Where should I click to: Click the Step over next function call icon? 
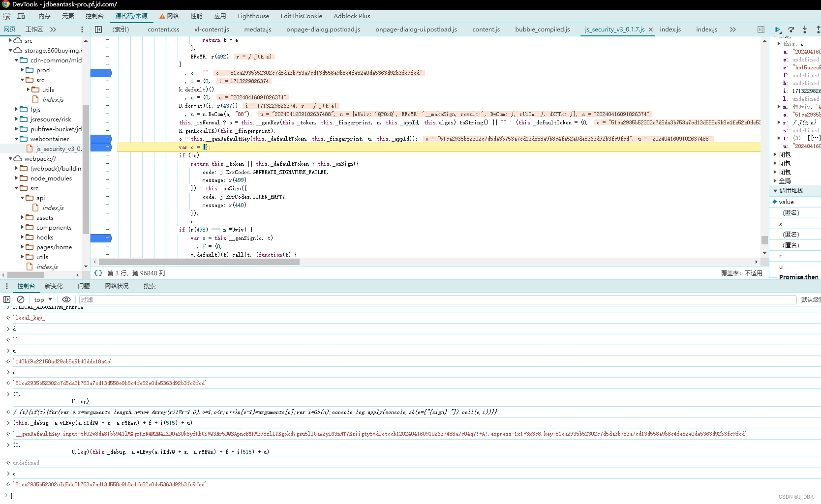point(791,30)
